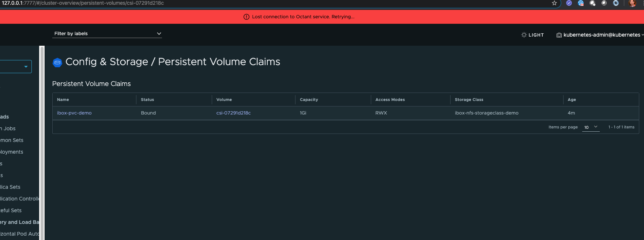
Task: Open the csi-07291d218c volume link
Action: pos(233,113)
